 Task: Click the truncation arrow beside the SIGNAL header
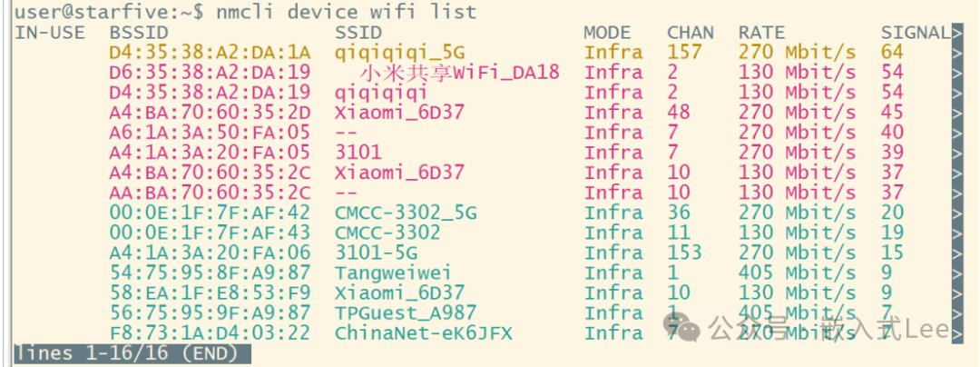(956, 34)
